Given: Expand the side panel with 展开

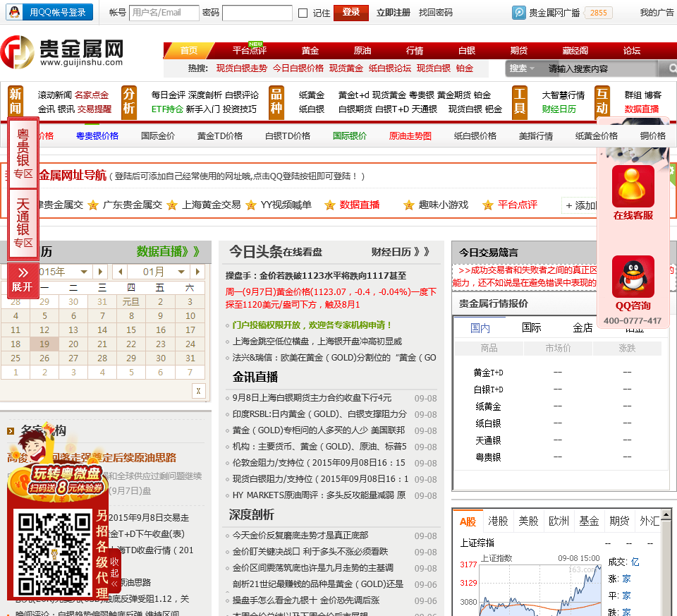Looking at the screenshot, I should pos(23,279).
